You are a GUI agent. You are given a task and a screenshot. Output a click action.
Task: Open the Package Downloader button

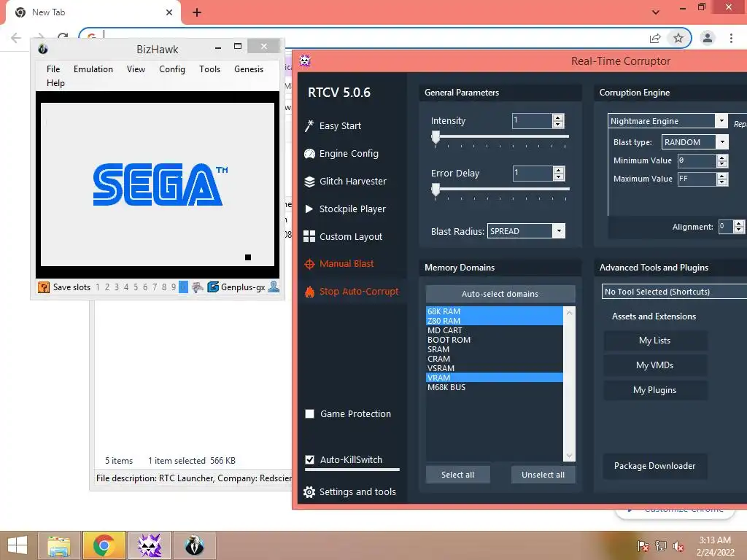pyautogui.click(x=654, y=466)
